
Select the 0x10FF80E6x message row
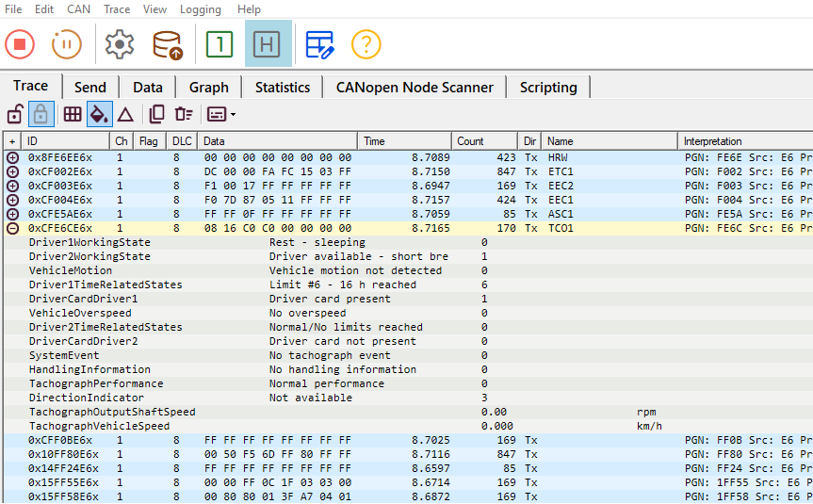point(408,454)
